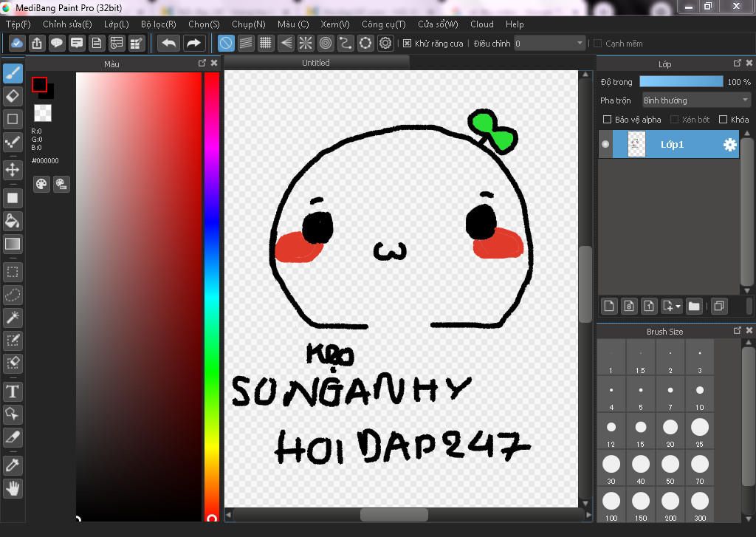Select the Operation tool

pos(13,414)
